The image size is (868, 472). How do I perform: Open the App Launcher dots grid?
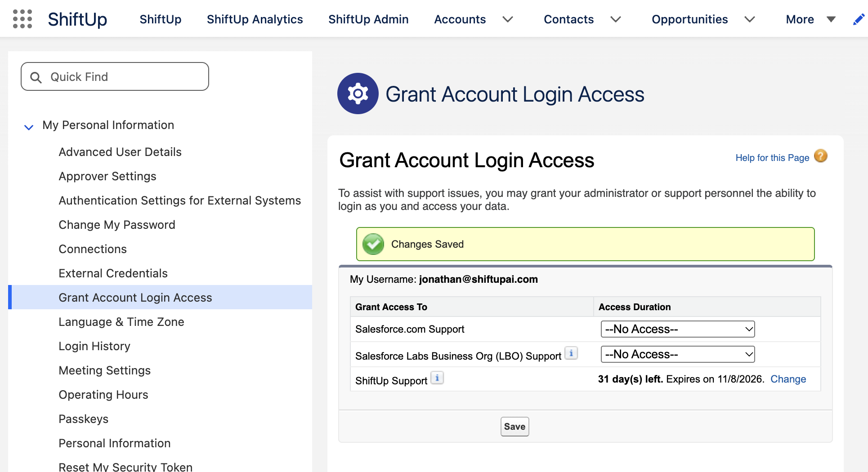pyautogui.click(x=22, y=19)
